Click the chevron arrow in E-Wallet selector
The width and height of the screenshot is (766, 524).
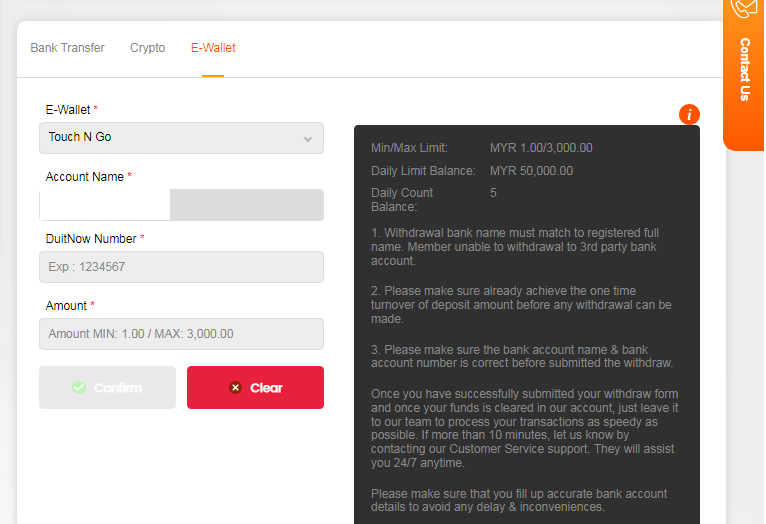308,139
